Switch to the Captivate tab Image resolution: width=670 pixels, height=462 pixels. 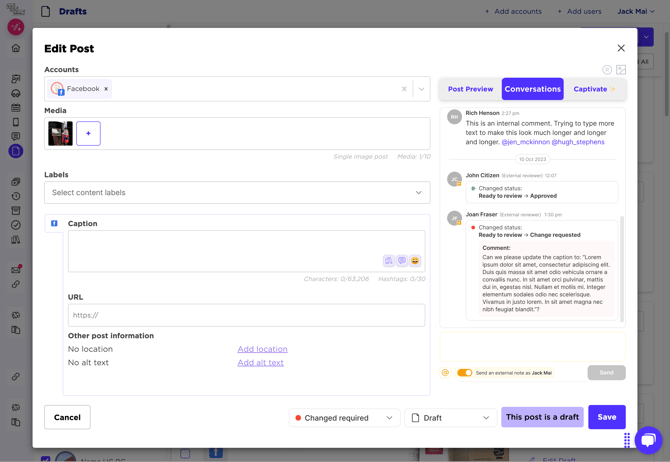pos(591,89)
